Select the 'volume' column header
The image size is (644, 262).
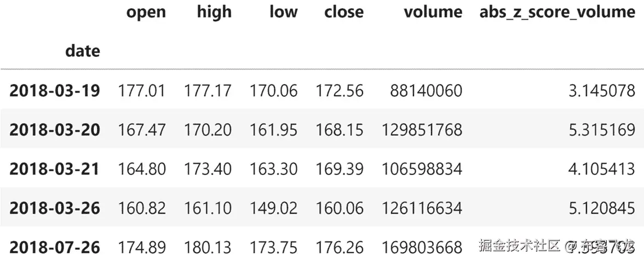click(433, 12)
